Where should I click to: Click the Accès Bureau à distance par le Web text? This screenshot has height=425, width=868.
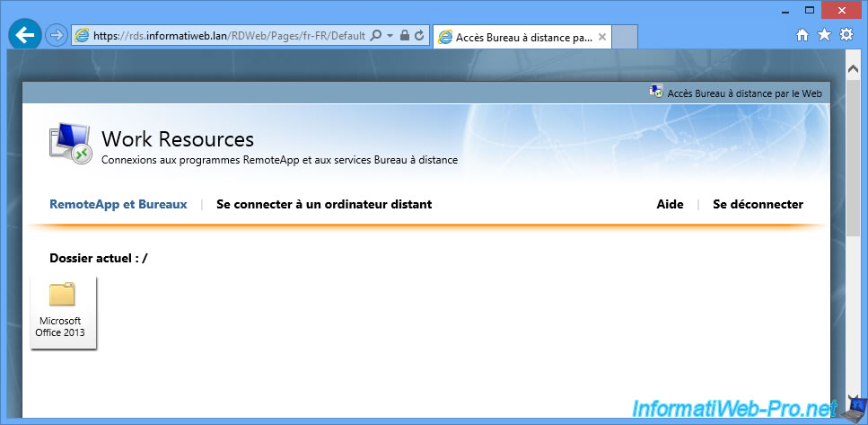point(744,93)
